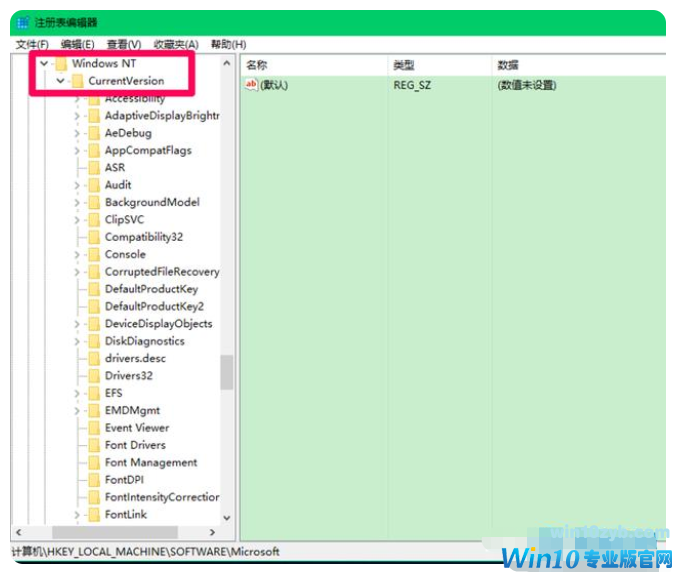
Task: Expand the Audit key
Action: (77, 185)
